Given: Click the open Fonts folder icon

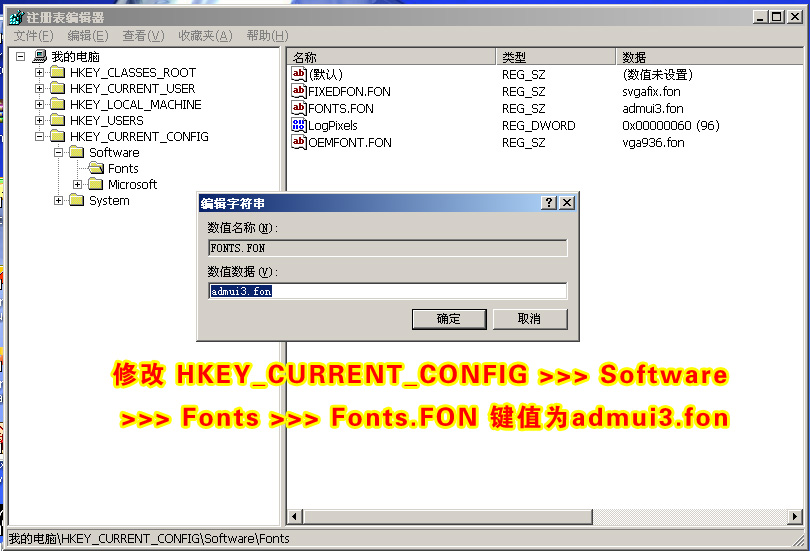Looking at the screenshot, I should tap(96, 168).
